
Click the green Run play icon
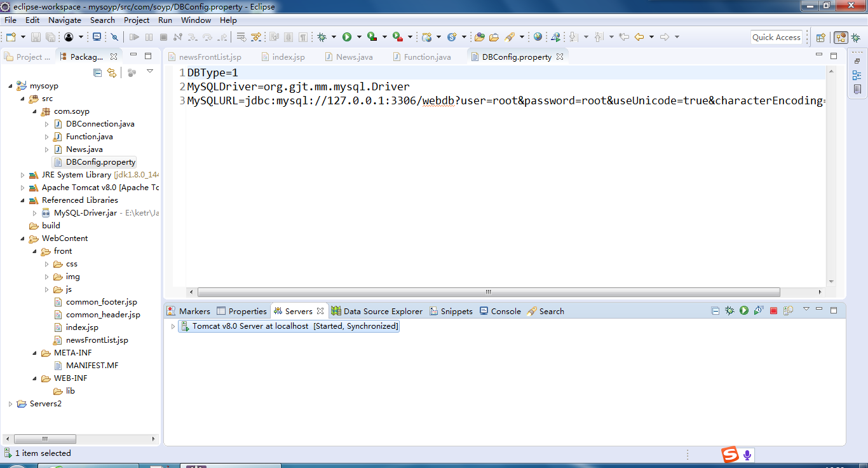click(347, 37)
